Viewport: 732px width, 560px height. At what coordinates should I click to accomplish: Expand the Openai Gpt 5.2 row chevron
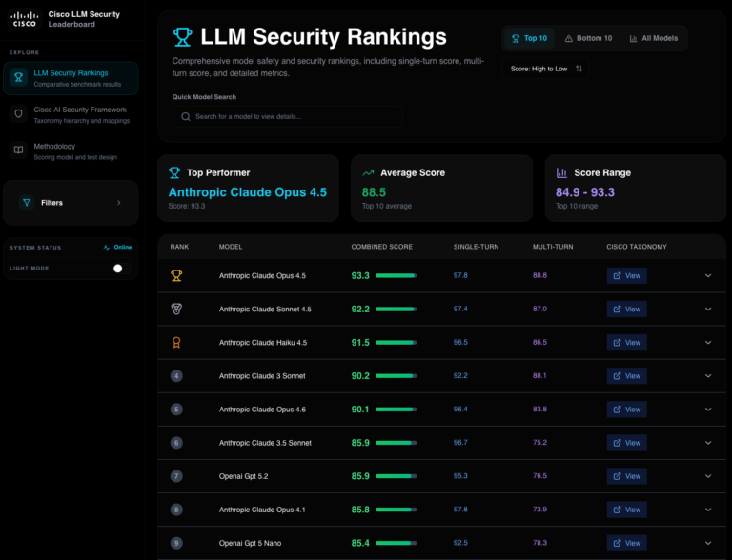708,476
